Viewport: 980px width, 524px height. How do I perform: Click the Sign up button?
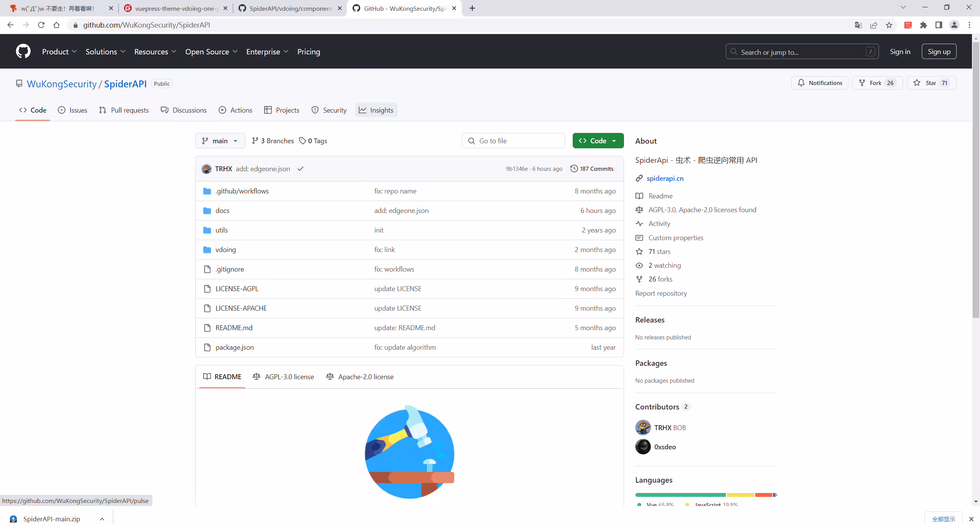click(939, 52)
